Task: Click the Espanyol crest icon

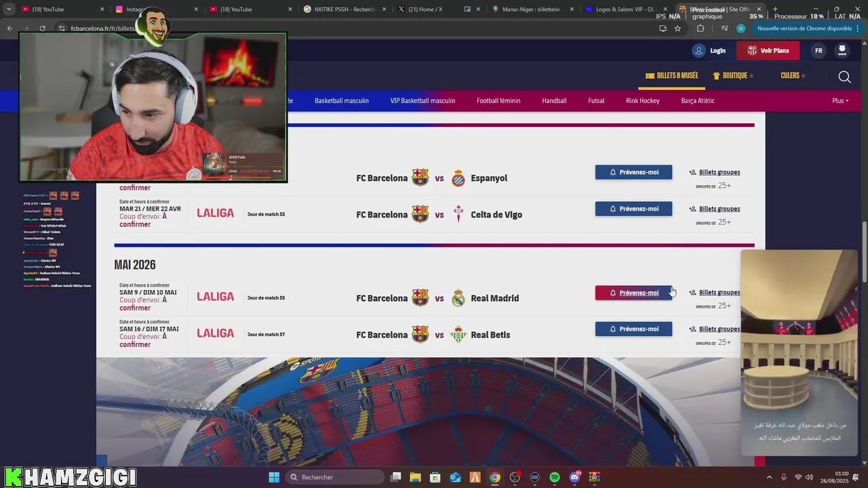Action: click(x=458, y=178)
